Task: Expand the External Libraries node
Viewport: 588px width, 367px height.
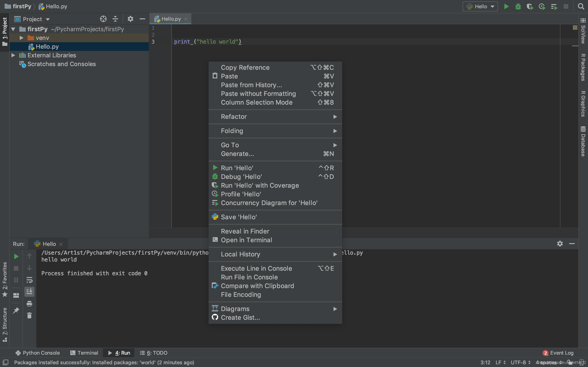Action: 13,55
